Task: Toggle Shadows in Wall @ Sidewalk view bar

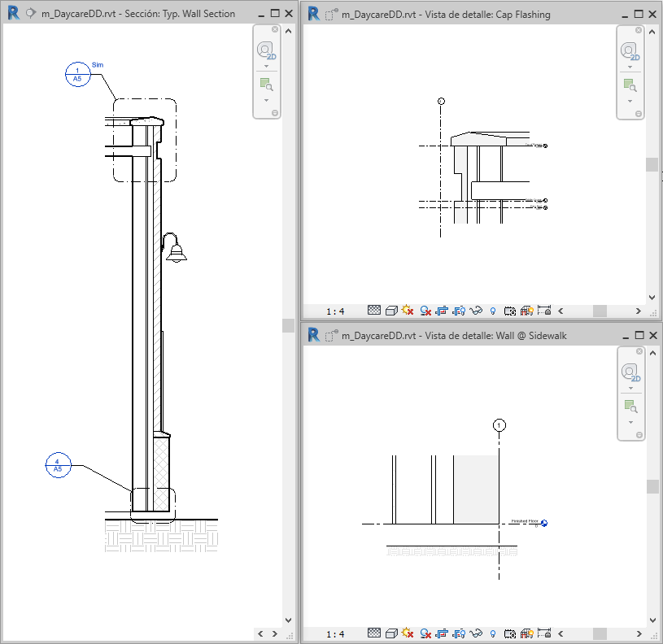Action: (425, 633)
